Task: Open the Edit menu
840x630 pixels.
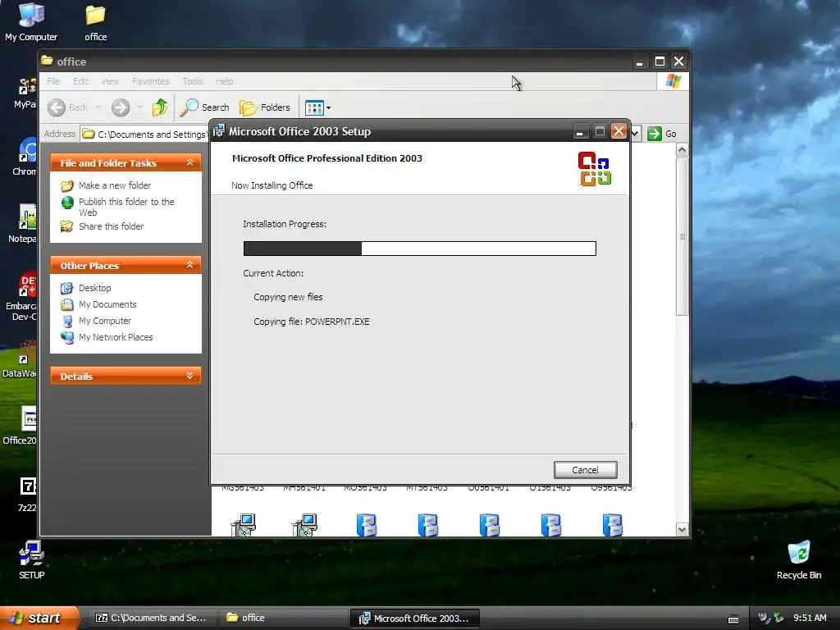Action: pos(81,81)
